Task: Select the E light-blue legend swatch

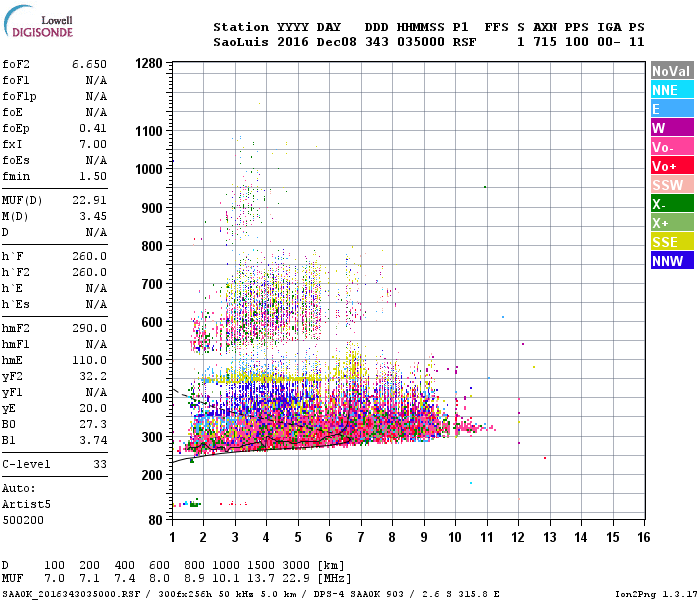Action: pyautogui.click(x=672, y=109)
